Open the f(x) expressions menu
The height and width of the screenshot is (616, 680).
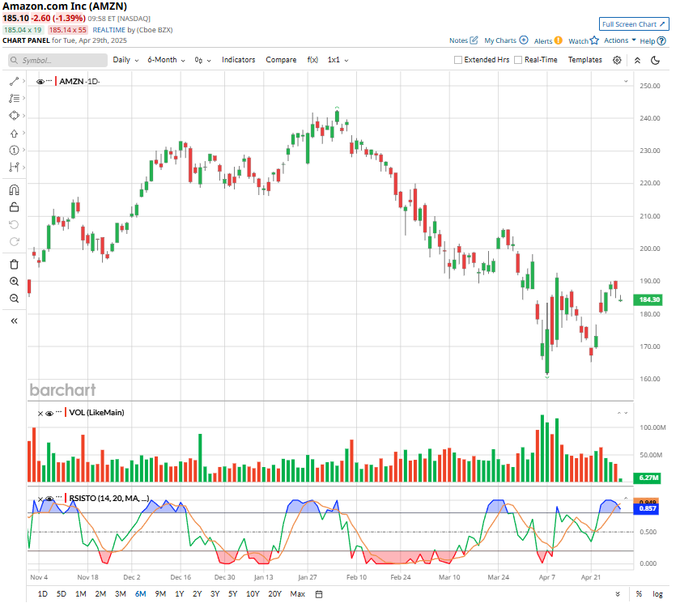pos(312,60)
